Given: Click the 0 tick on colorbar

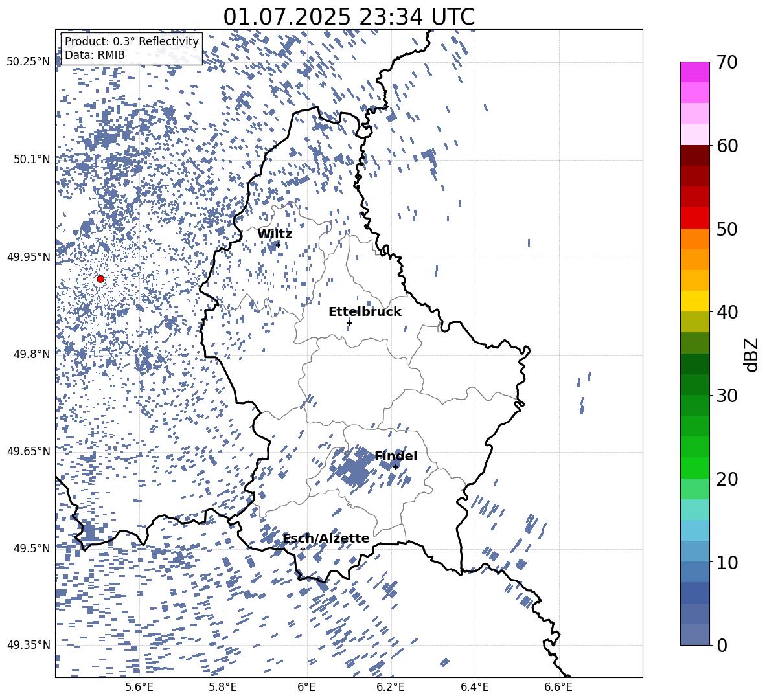Looking at the screenshot, I should (x=722, y=645).
